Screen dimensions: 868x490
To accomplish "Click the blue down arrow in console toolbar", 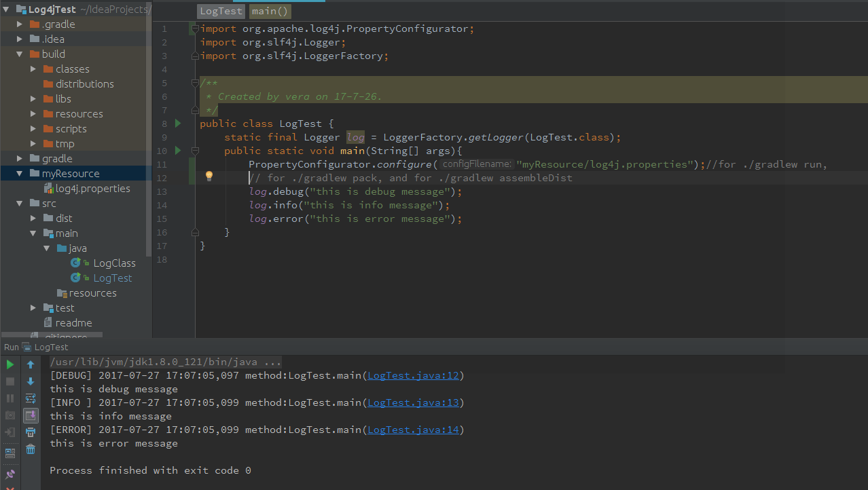I will [x=31, y=381].
